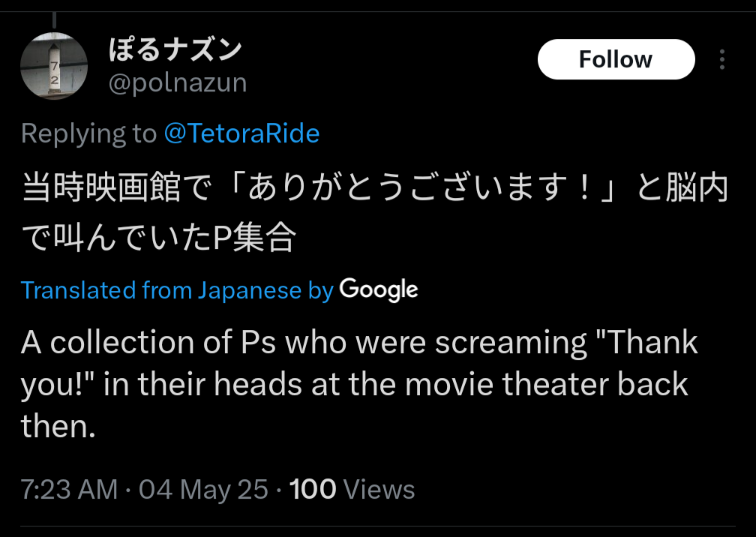Click the 7:23 AM timestamp
The width and height of the screenshot is (756, 537).
69,490
